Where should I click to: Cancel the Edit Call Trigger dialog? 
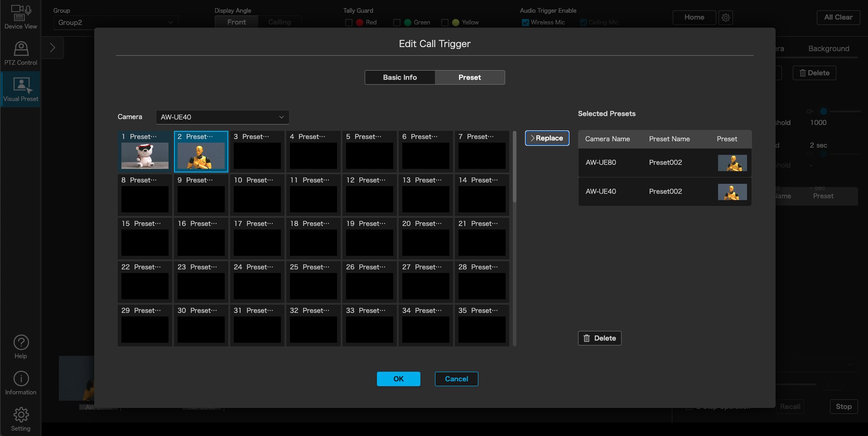pos(457,379)
